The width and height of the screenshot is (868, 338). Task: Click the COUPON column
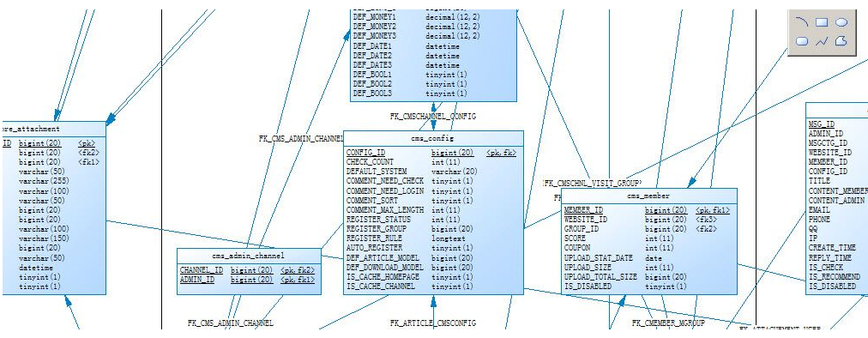coord(577,248)
